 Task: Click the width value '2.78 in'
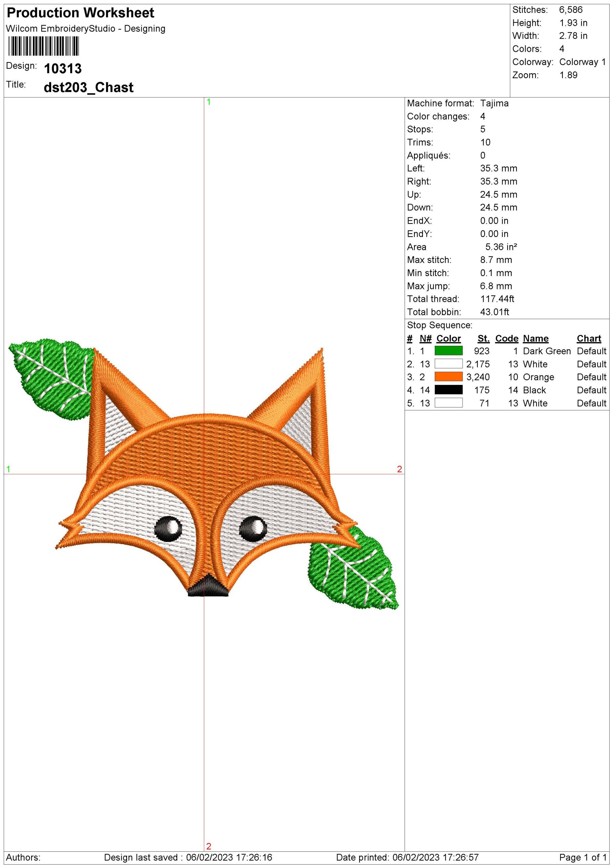573,36
